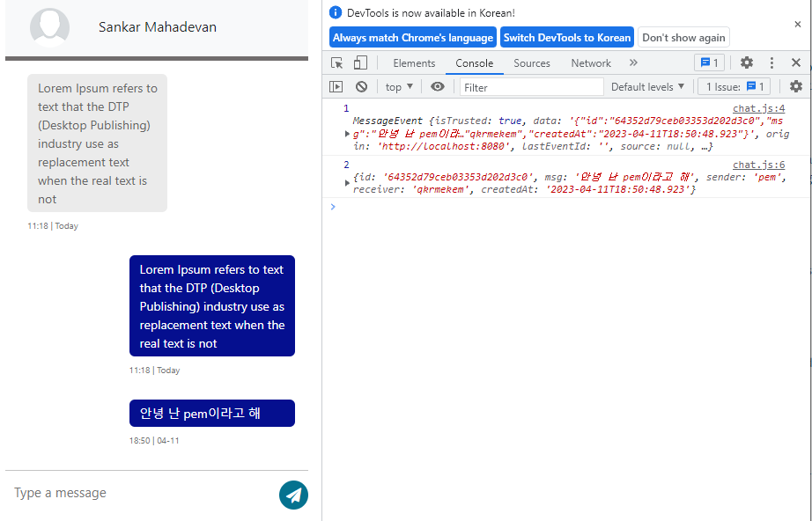
Task: Click the send message paper plane icon
Action: point(293,495)
